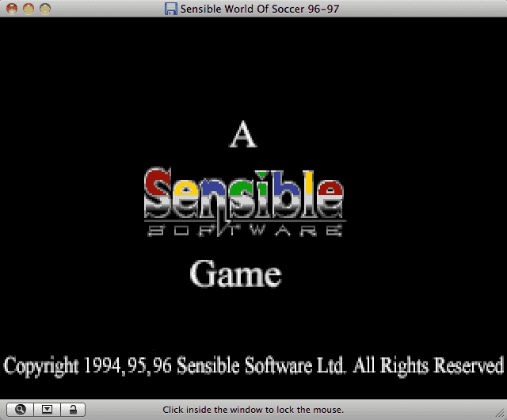Viewport: 507px width, 420px height.
Task: Click the 'Click inside the window to lock the mouse.' text
Action: click(253, 410)
